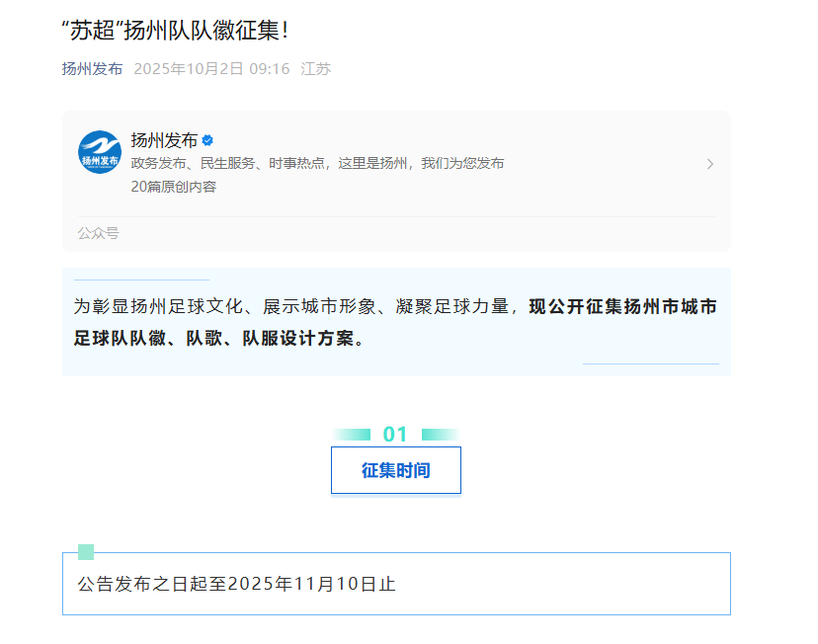Click the 扬州发布 account name in card
The width and height of the screenshot is (818, 644).
(164, 140)
